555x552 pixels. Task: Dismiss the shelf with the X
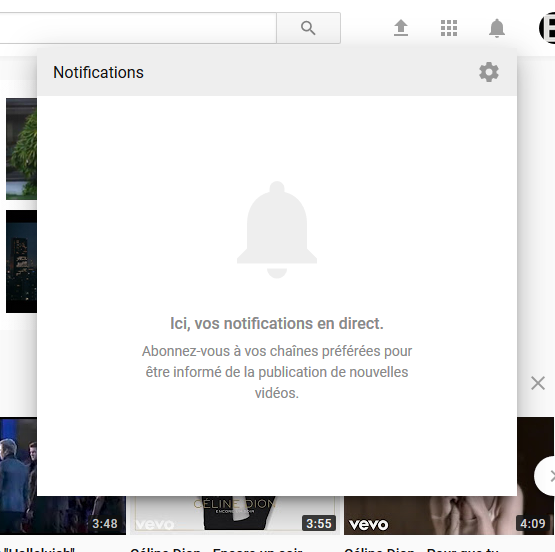[538, 383]
